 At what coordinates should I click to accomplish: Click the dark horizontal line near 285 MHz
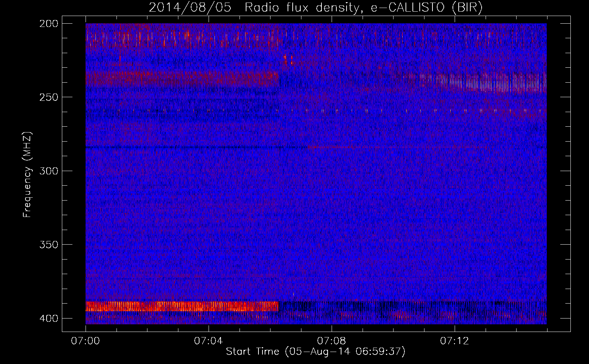point(197,147)
